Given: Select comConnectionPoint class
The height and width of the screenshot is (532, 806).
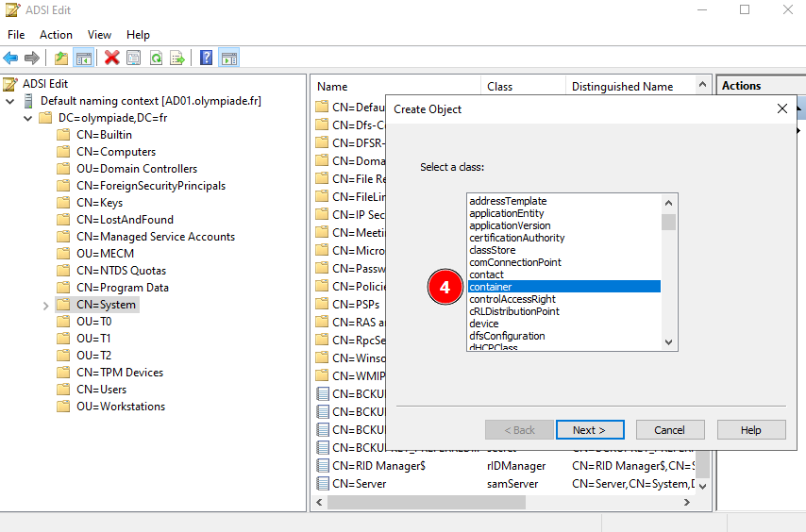Looking at the screenshot, I should click(563, 262).
